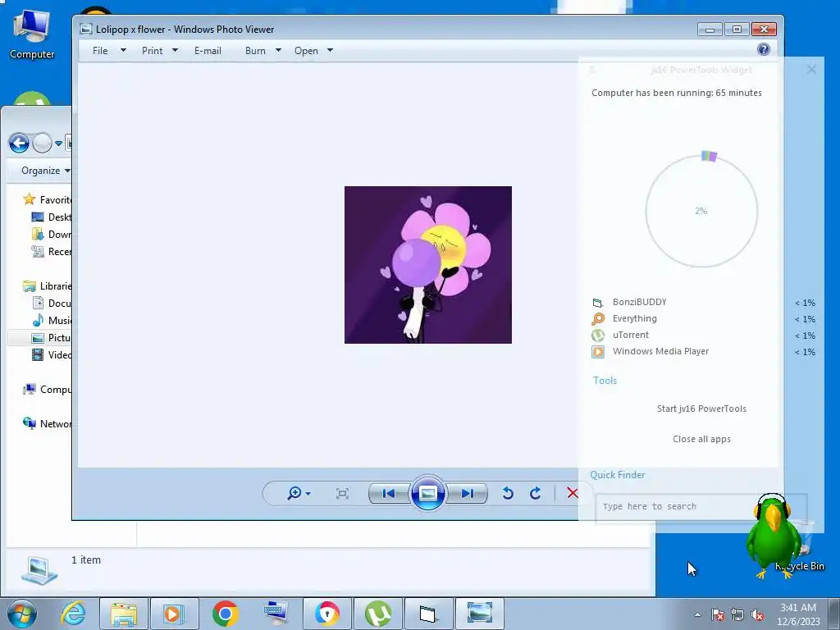Expand the Print dropdown arrow
Viewport: 840px width, 630px height.
tap(175, 50)
